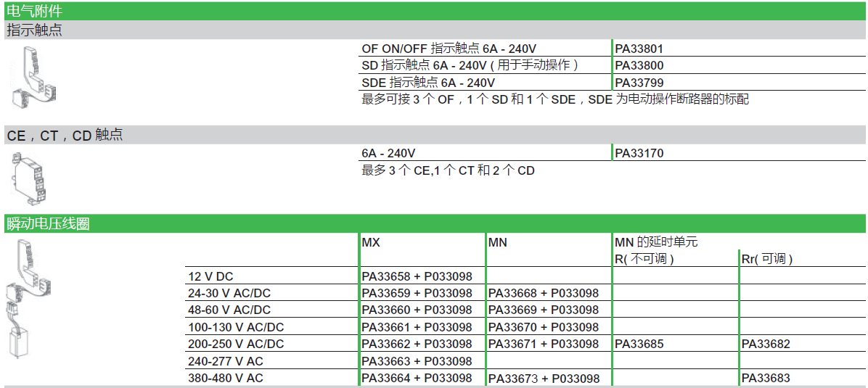
Task: Open part number PA33801
Action: click(x=639, y=49)
